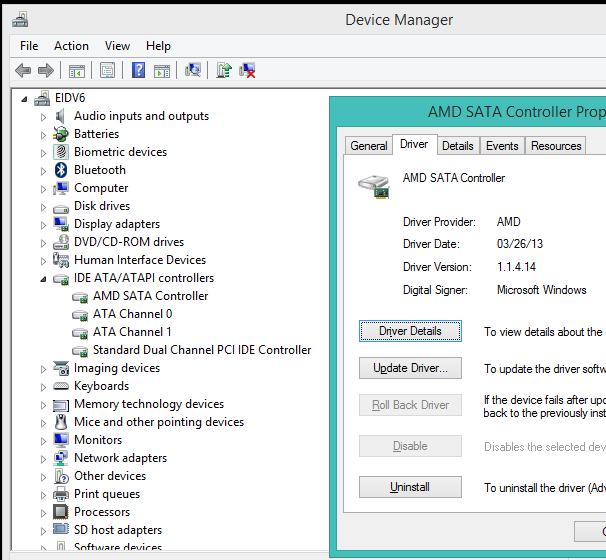This screenshot has width=606, height=560.
Task: Click the Print queues printer icon
Action: click(61, 494)
